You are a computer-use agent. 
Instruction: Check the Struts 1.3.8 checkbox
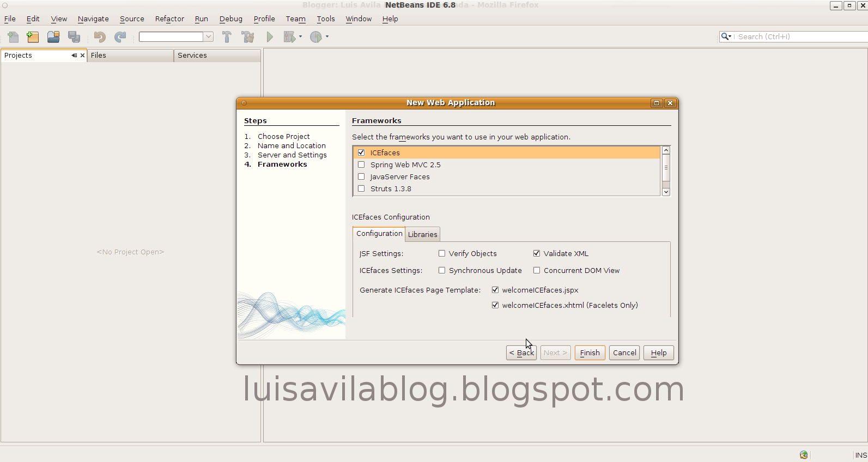tap(361, 189)
